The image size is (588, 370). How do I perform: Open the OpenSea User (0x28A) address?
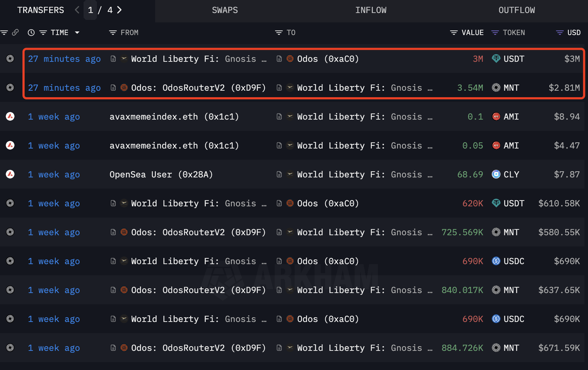coord(161,175)
